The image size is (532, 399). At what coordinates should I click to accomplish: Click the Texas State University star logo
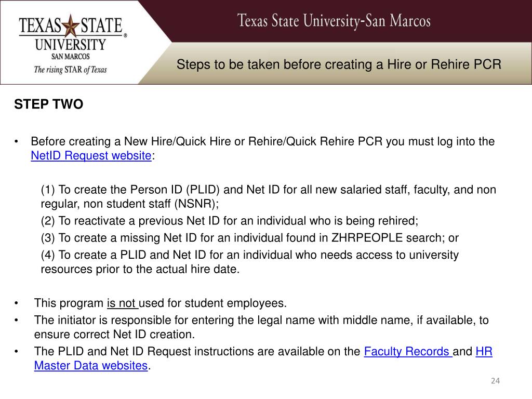(71, 25)
